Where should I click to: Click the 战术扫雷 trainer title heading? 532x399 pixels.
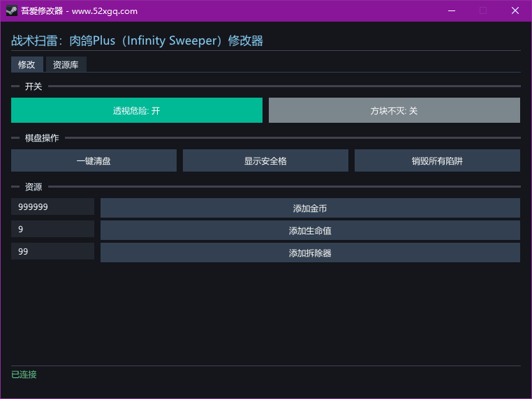point(137,40)
